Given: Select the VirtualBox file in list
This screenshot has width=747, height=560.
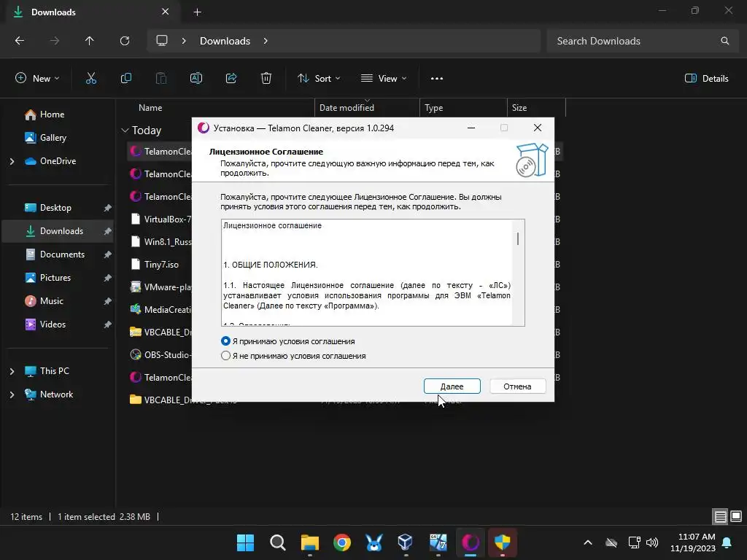Looking at the screenshot, I should [160, 219].
